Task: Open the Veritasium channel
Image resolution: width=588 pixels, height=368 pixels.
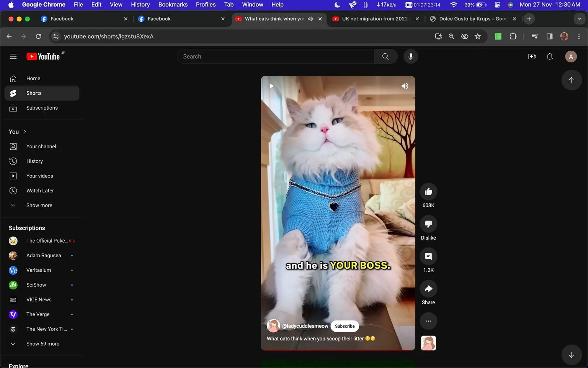Action: 38,270
